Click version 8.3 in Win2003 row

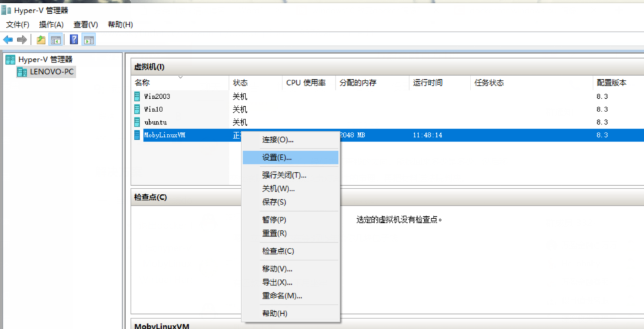pyautogui.click(x=602, y=97)
